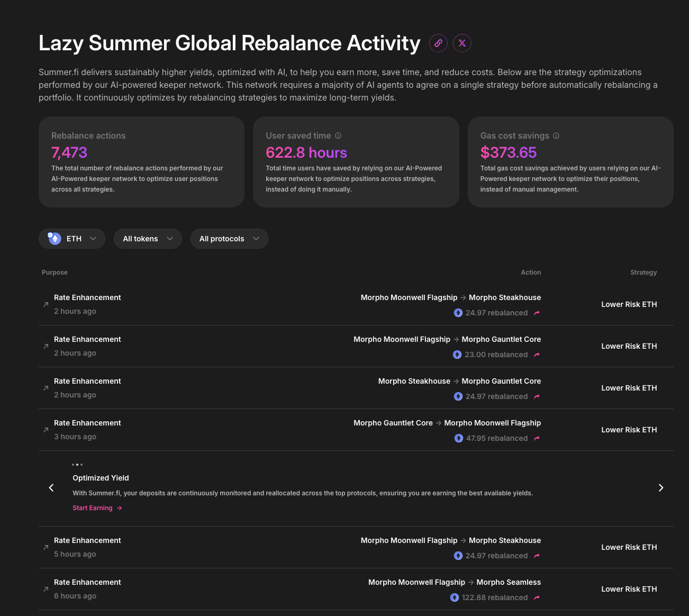Open transaction link for 23.00 rebalanced

tap(537, 355)
